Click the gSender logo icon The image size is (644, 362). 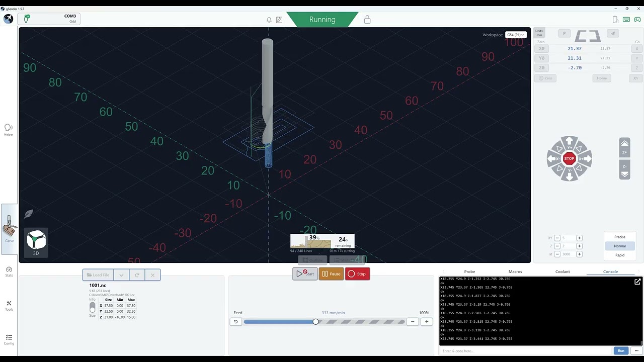[9, 19]
